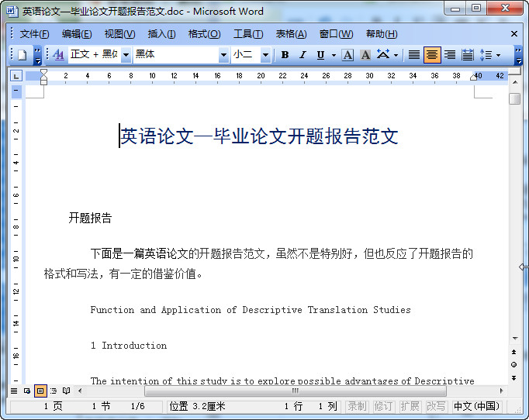529x420 pixels.
Task: Open Select Browse Object button
Action: [513, 365]
